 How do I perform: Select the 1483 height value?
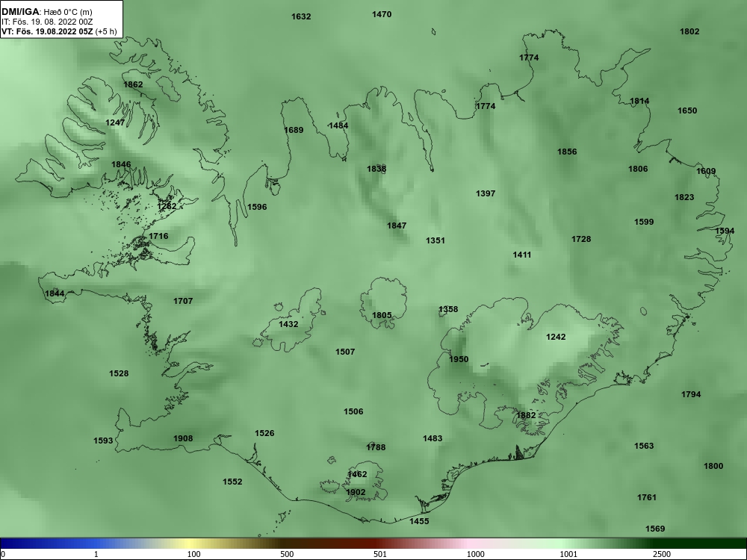[432, 438]
